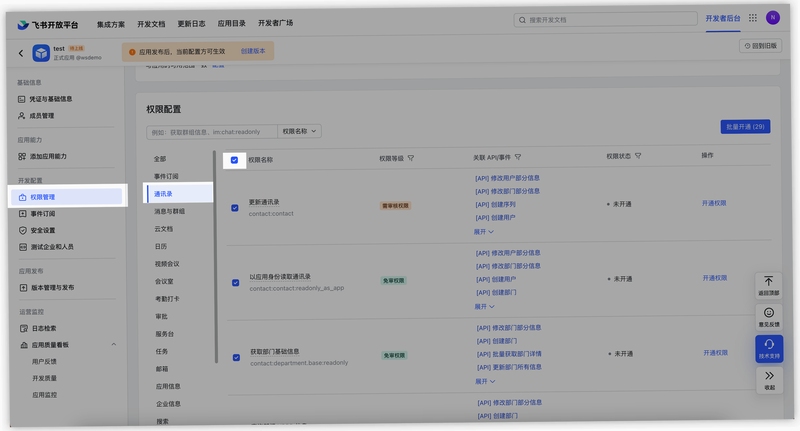Select 审批 permission category
The image size is (800, 431).
pos(161,316)
